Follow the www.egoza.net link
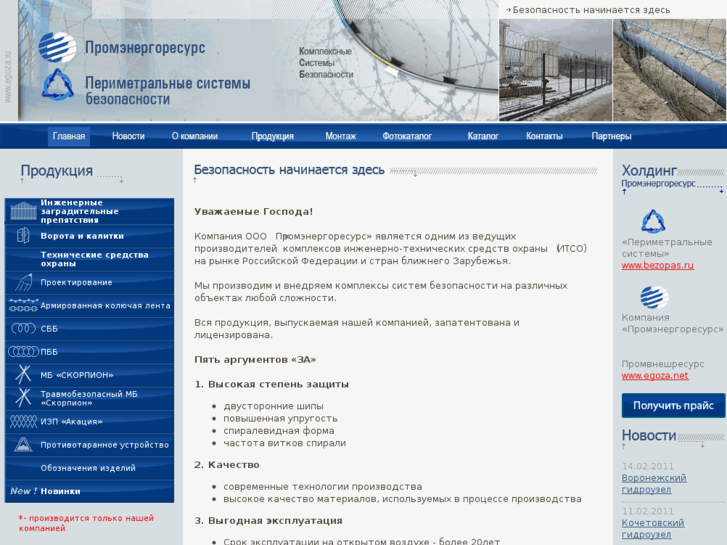The image size is (727, 545). (x=655, y=376)
